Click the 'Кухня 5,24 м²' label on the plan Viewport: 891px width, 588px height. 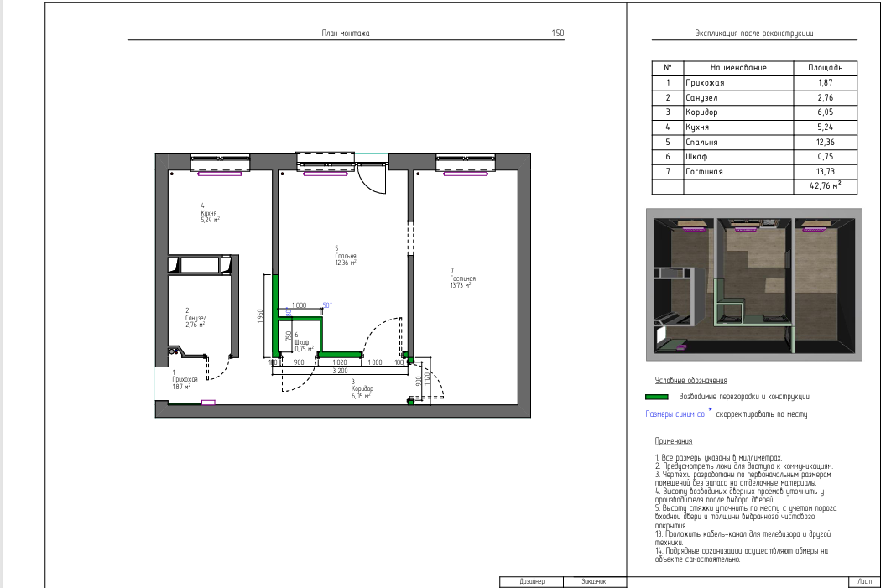210,213
